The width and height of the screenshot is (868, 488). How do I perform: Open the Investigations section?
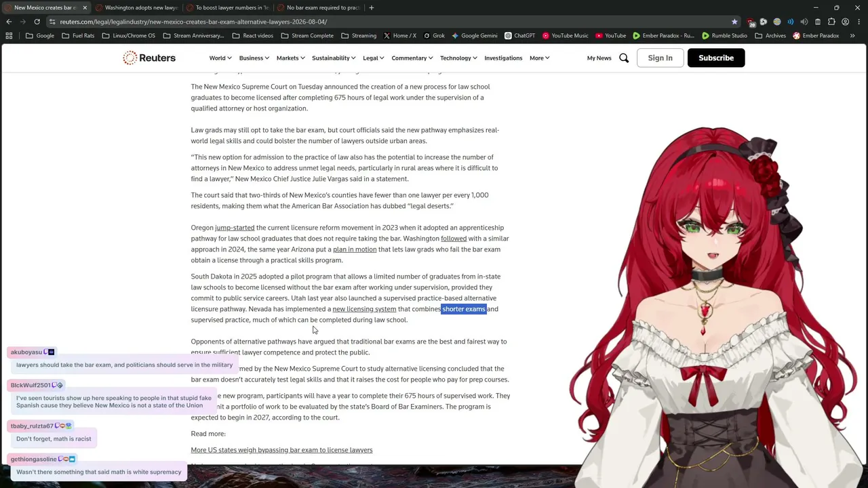(503, 58)
